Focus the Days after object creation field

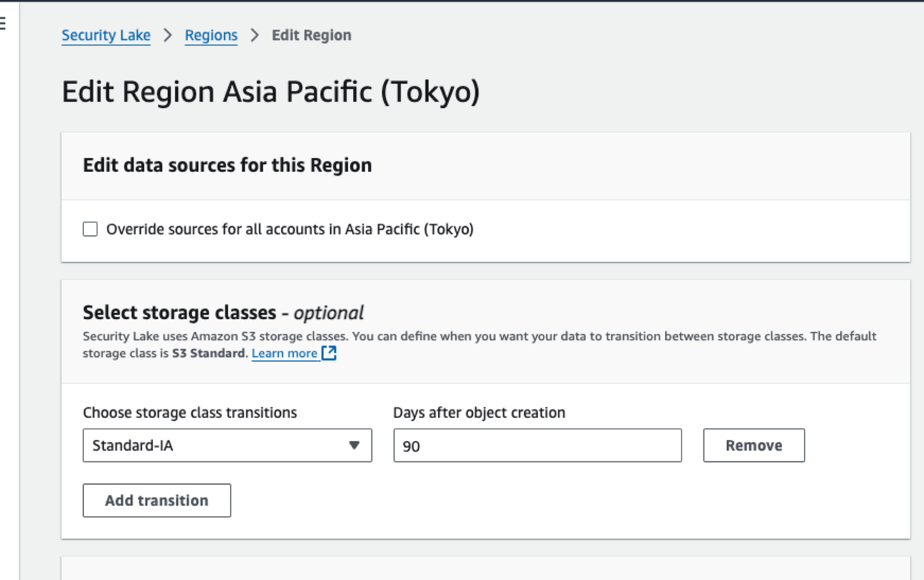537,446
